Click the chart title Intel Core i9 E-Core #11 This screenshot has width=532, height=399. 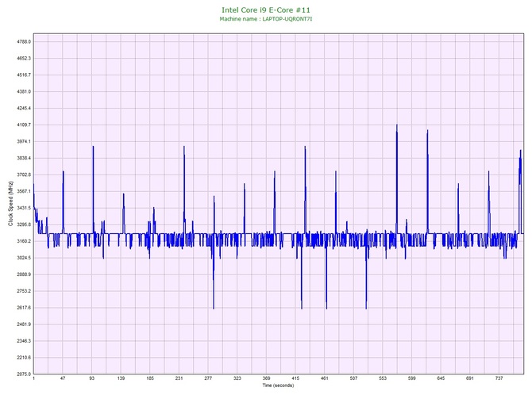pos(266,10)
